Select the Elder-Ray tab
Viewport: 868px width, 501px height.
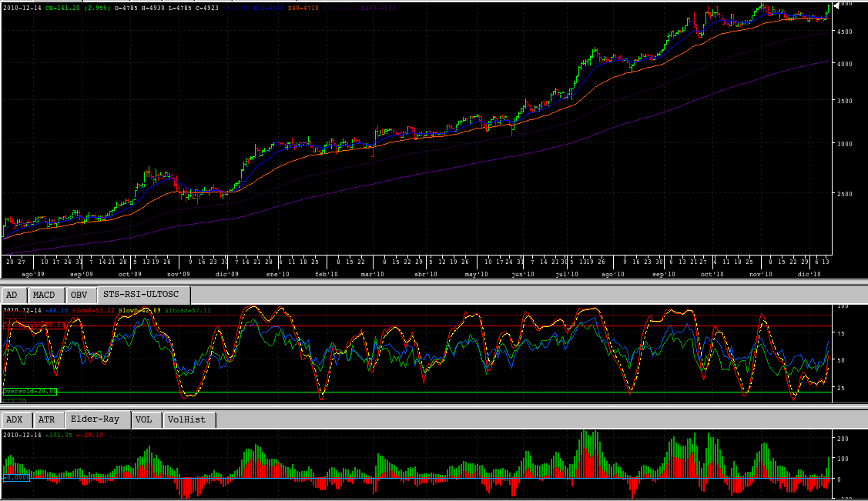(x=95, y=419)
